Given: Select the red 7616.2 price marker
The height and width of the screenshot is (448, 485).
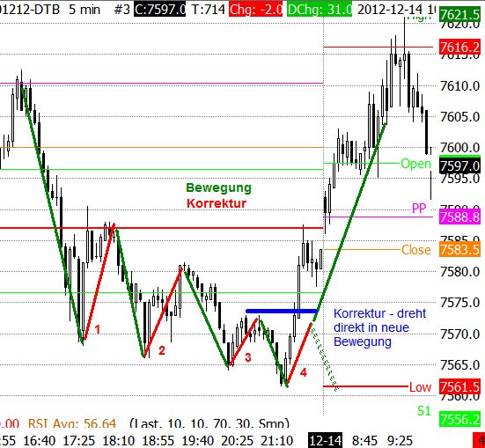Looking at the screenshot, I should (x=459, y=47).
